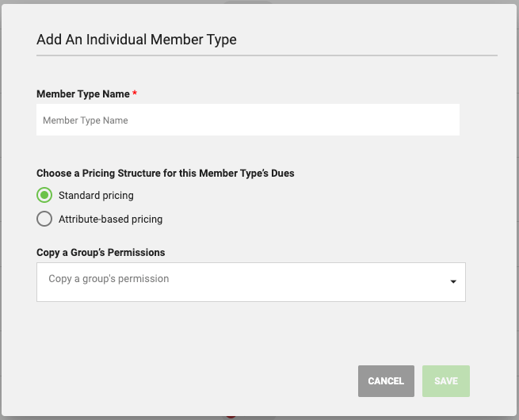The image size is (519, 420).
Task: Click the 'Attribute-based pricing' label text
Action: tap(110, 219)
